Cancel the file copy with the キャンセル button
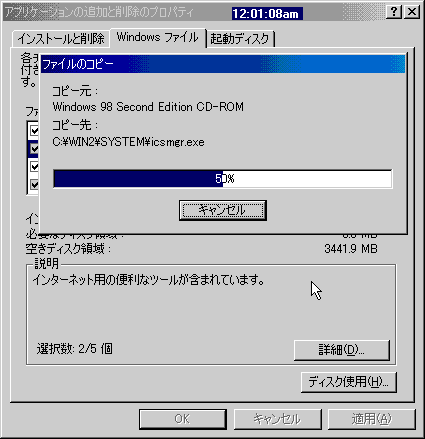Viewport: 425px width, 439px height. tap(223, 210)
